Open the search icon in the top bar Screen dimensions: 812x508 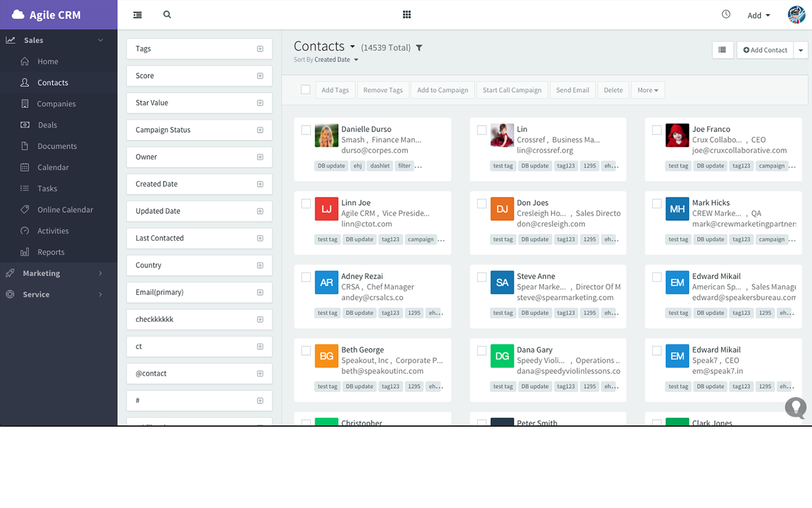pyautogui.click(x=167, y=14)
